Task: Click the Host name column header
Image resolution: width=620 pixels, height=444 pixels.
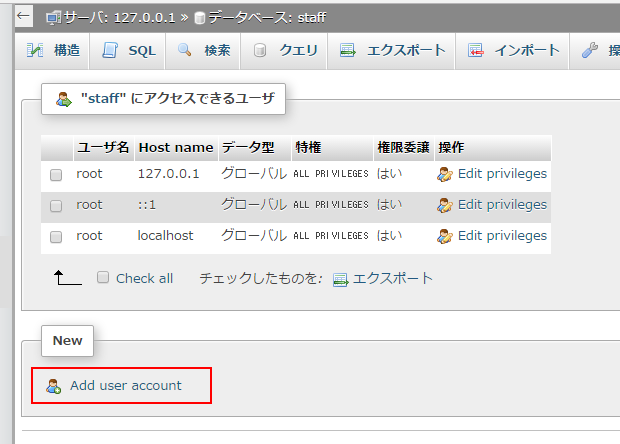Action: (x=176, y=147)
